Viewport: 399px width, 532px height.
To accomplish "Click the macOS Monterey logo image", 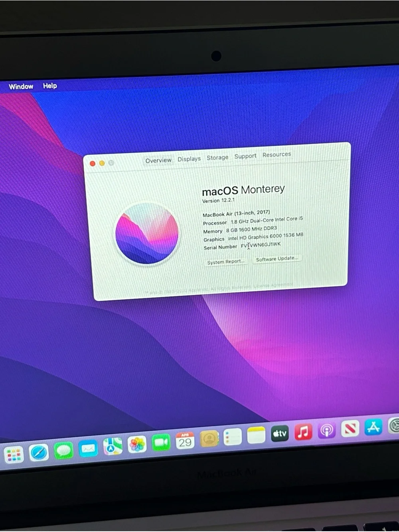I will [x=147, y=233].
